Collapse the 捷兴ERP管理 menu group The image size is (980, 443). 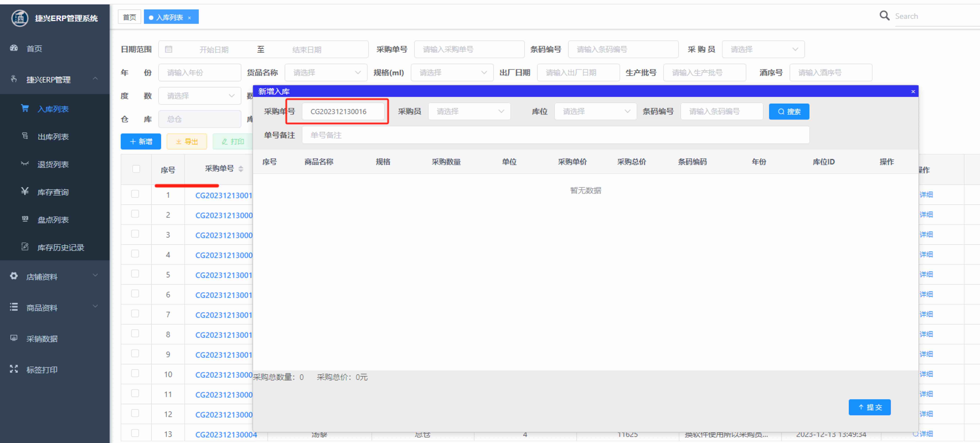(x=55, y=79)
